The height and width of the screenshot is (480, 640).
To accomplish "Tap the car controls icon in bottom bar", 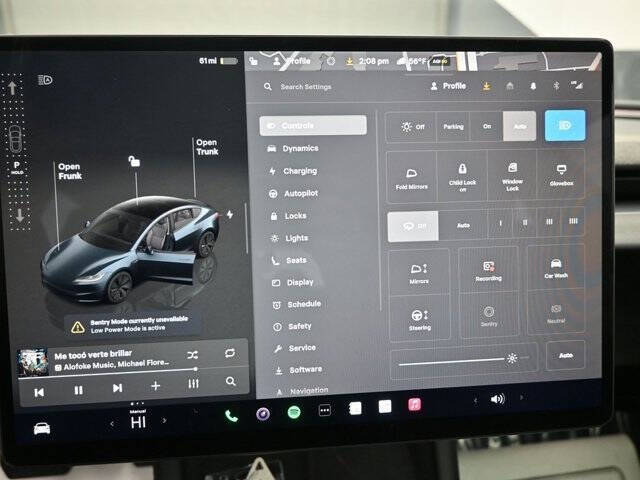I will [42, 429].
